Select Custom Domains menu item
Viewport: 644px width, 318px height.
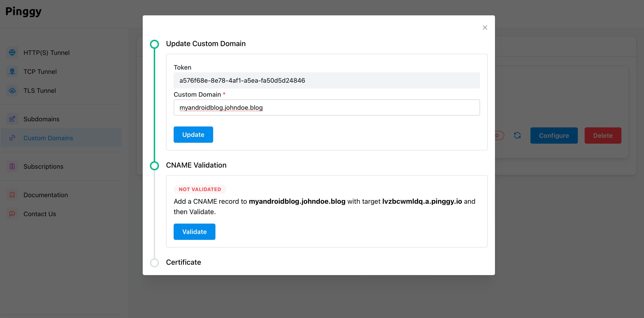(x=61, y=138)
